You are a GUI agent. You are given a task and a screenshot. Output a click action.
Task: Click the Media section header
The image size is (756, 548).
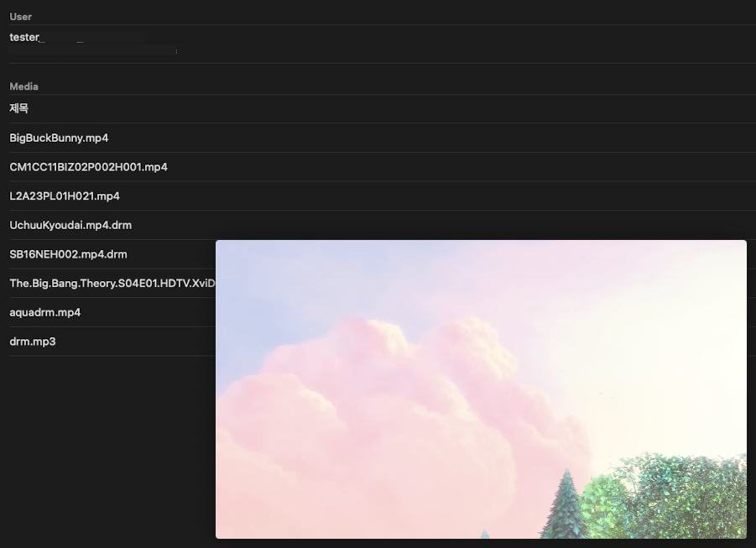pos(23,86)
